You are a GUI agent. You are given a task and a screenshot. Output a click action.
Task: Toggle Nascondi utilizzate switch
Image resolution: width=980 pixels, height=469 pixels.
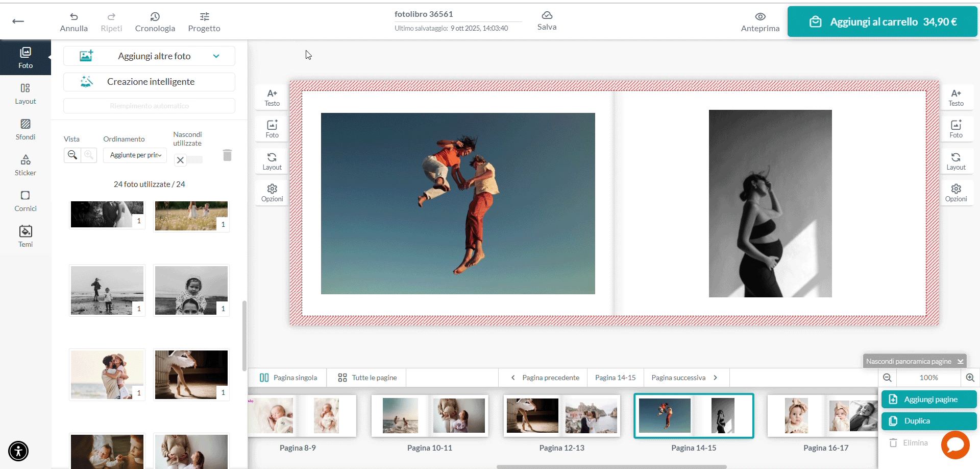pyautogui.click(x=188, y=160)
